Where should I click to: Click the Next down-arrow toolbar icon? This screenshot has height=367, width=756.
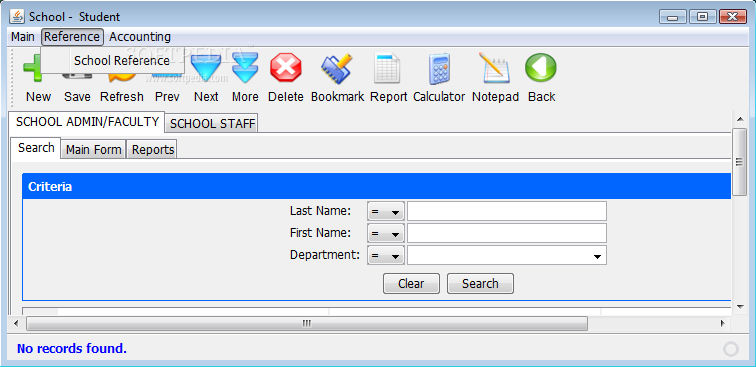206,68
